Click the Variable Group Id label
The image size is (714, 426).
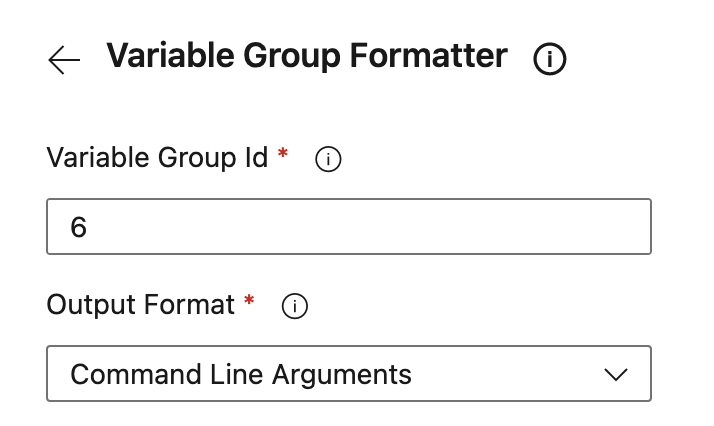(157, 158)
